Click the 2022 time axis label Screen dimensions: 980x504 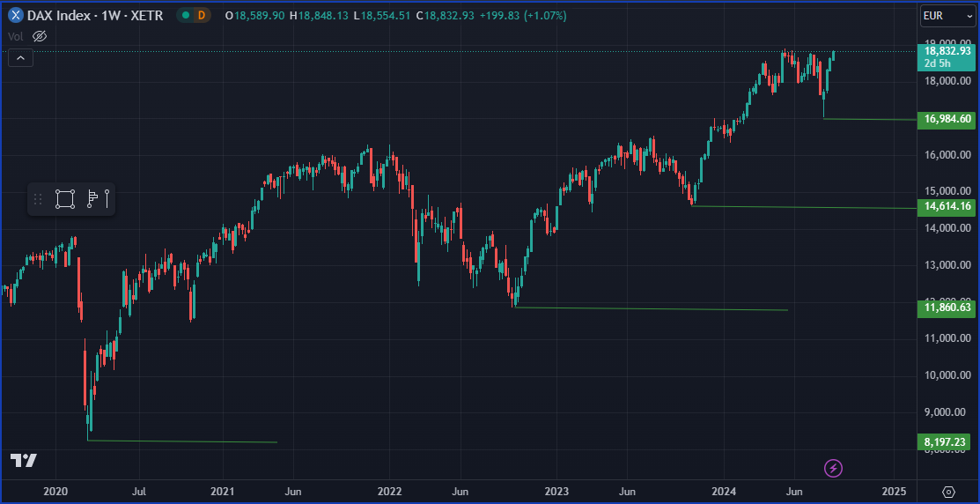coord(389,491)
